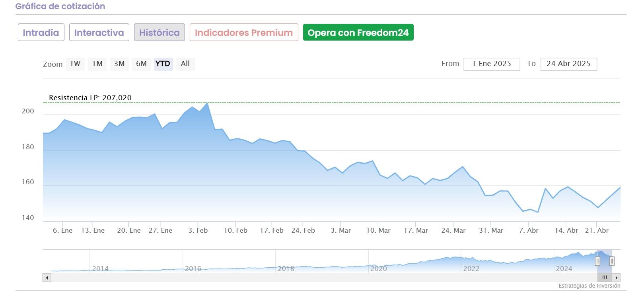644x292 pixels.
Task: Open the Interactiva chart tab
Action: [x=99, y=33]
